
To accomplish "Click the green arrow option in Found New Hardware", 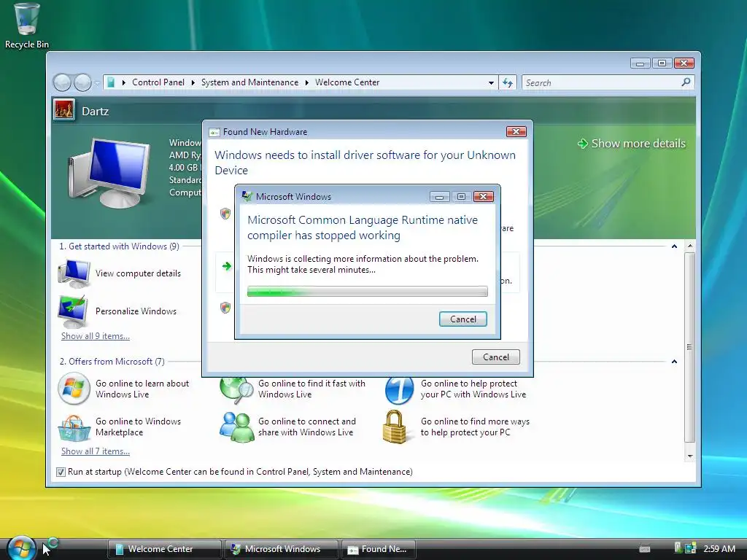I will [x=227, y=266].
